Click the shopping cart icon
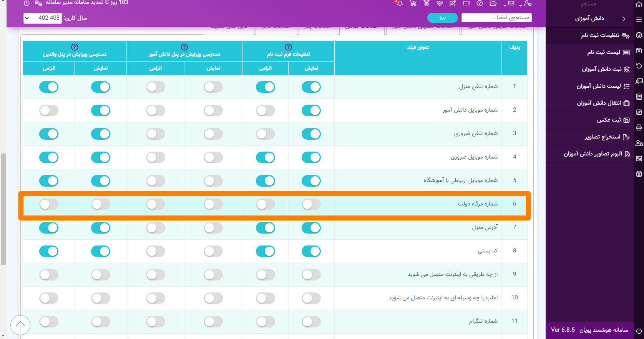 (413, 3)
